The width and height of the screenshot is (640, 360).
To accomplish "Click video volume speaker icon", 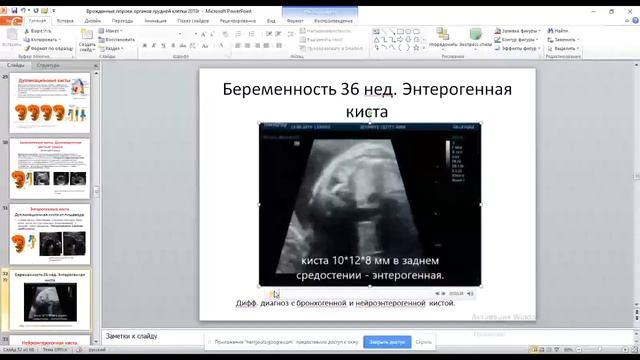I will tap(470, 293).
